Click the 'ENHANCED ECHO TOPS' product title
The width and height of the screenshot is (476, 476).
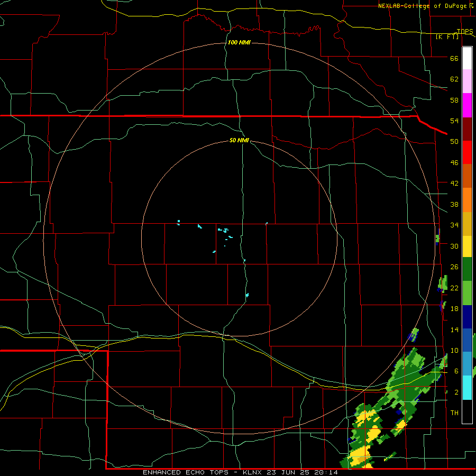point(186,472)
